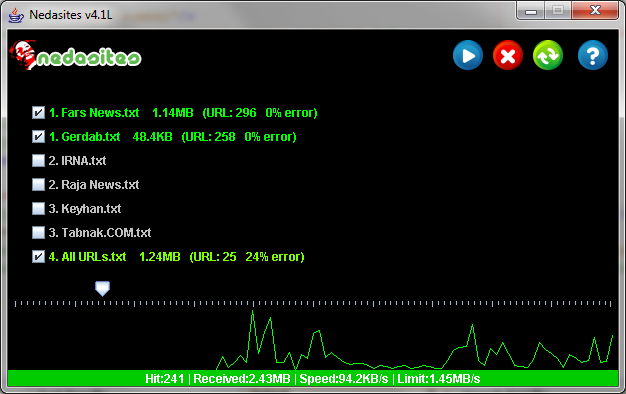
Task: Click the green refresh arrows button
Action: 548,55
